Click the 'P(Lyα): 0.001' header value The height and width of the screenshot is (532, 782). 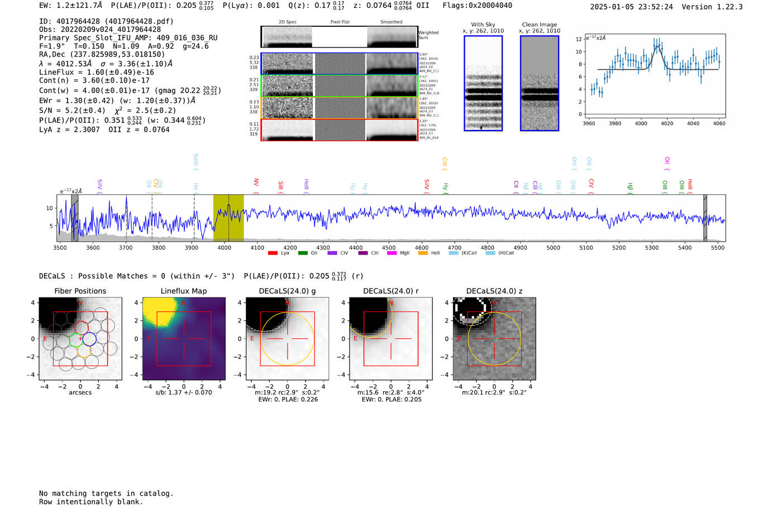[251, 6]
